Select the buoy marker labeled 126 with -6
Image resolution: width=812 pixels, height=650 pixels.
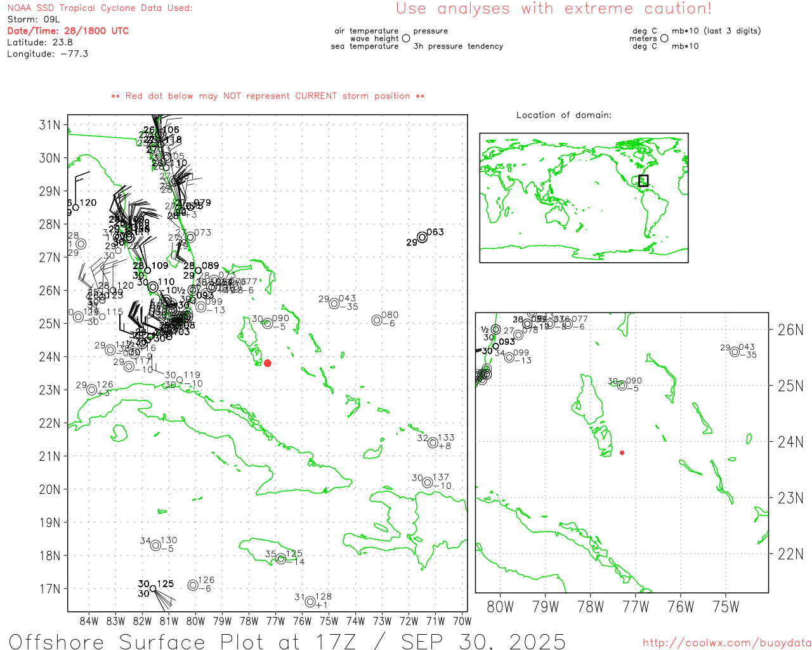pyautogui.click(x=193, y=585)
